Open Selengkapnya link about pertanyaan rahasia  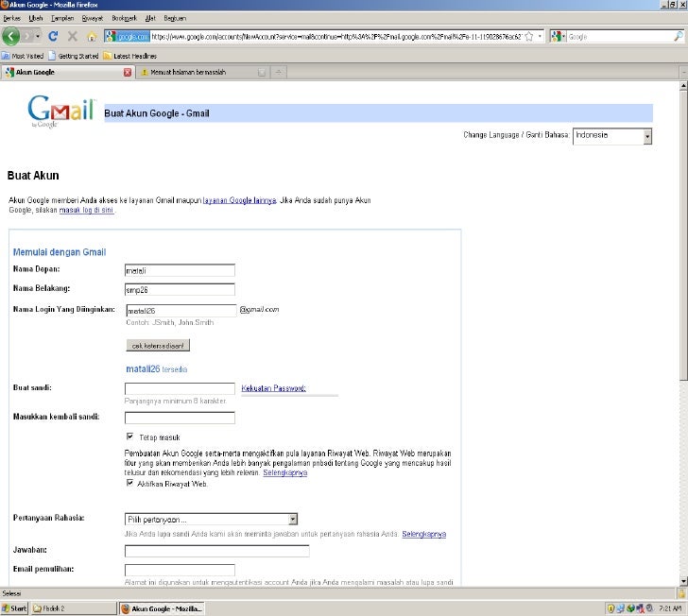click(423, 534)
